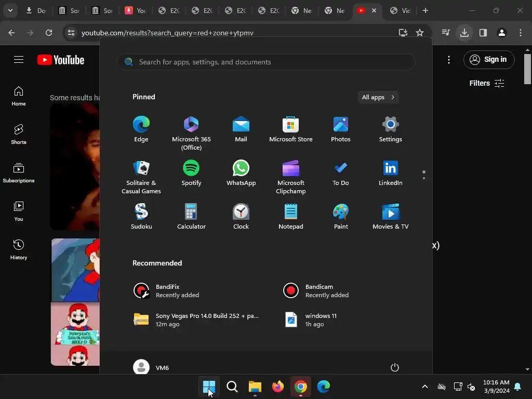
Task: Click the YouTube page scrollbar thumb
Action: (x=527, y=69)
